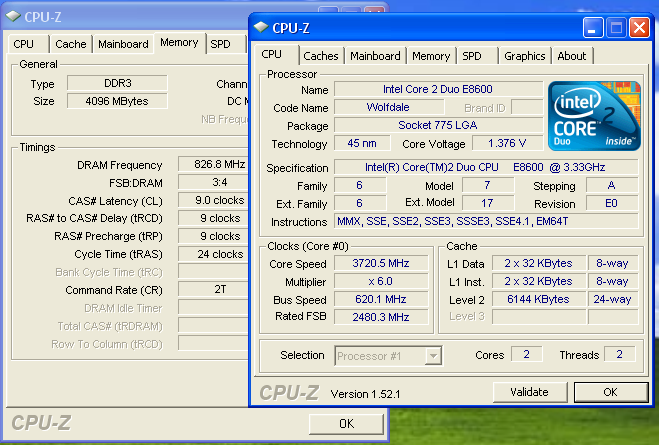Click the memory Size value '4096 MBytes'
This screenshot has height=445, width=659.
pos(117,101)
